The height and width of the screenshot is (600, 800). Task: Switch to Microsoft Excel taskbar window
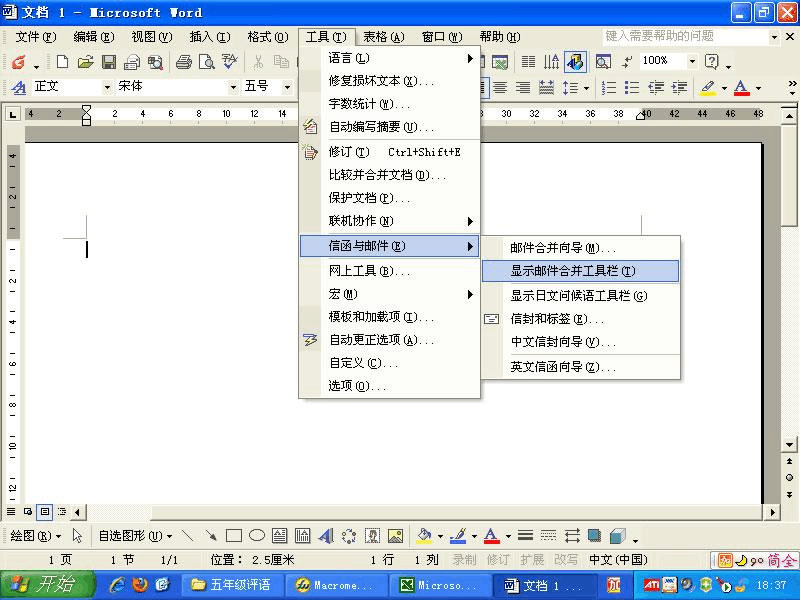tap(439, 585)
